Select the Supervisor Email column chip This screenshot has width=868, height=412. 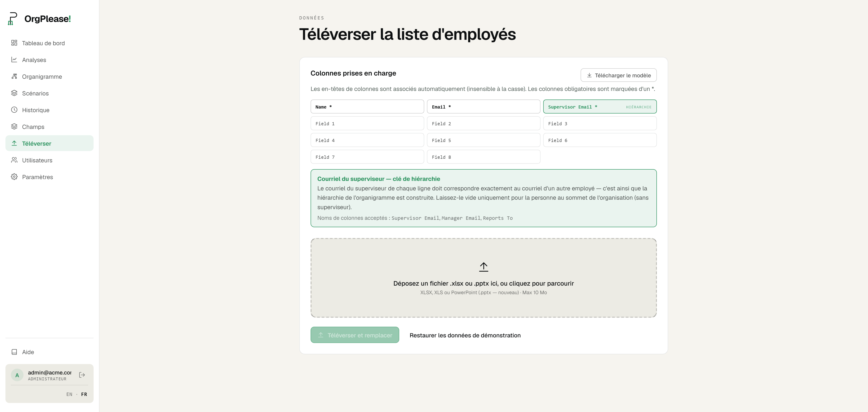coord(600,107)
